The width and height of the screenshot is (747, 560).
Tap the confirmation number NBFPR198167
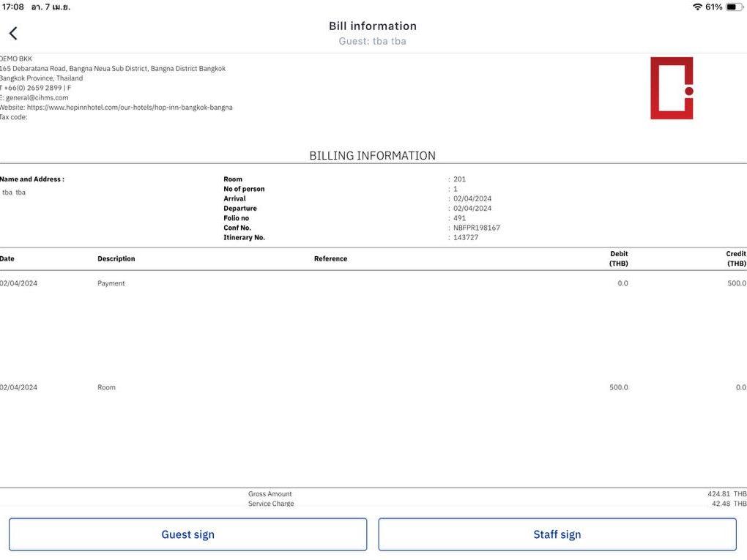pyautogui.click(x=477, y=228)
